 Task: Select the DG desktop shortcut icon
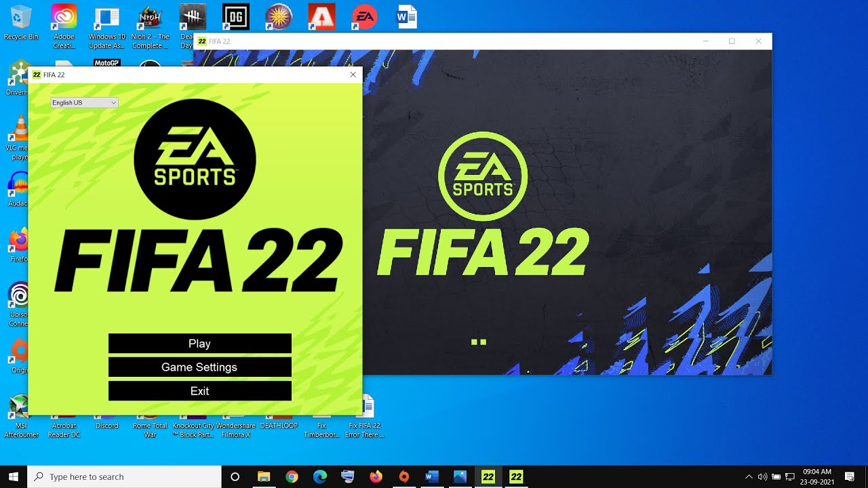236,17
